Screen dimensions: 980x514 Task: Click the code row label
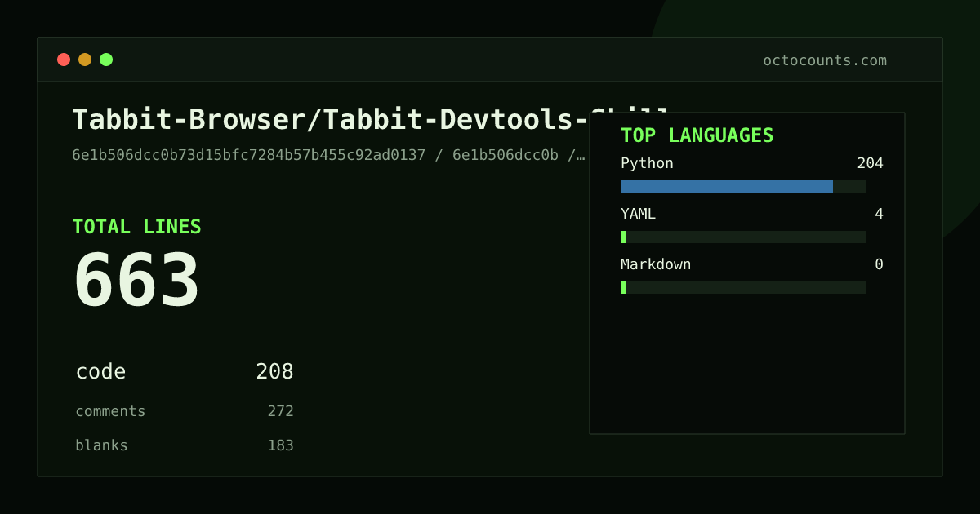pyautogui.click(x=100, y=372)
